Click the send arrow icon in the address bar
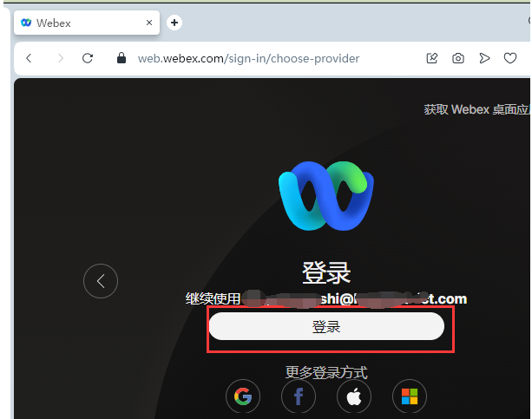This screenshot has height=419, width=532. click(x=484, y=58)
